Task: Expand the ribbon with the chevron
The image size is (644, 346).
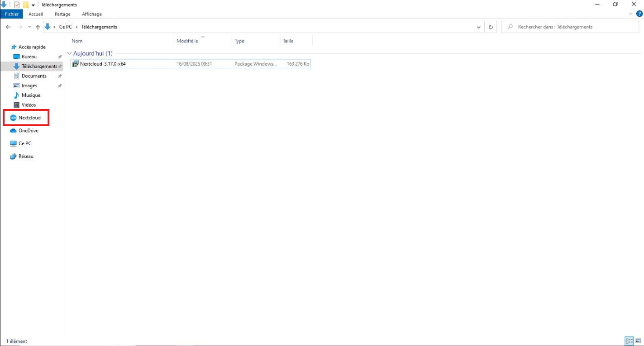Action: click(631, 14)
